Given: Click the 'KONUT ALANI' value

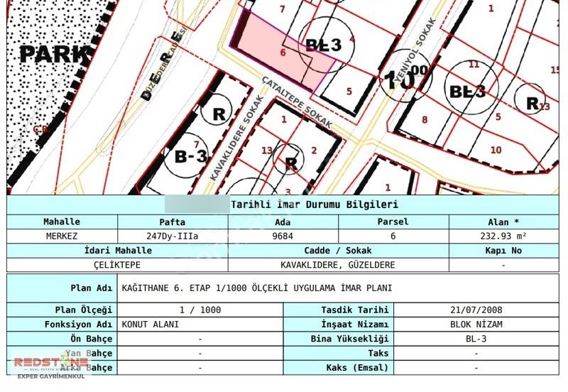Looking at the screenshot, I should point(151,325).
